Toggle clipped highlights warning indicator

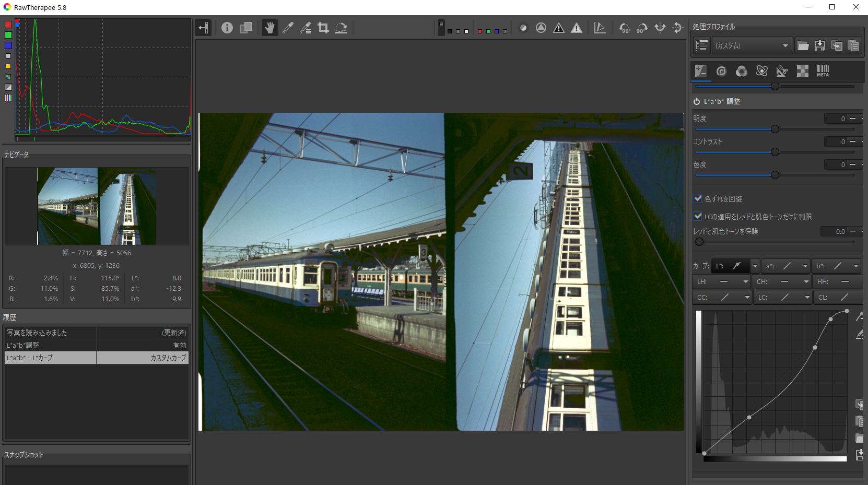[577, 28]
